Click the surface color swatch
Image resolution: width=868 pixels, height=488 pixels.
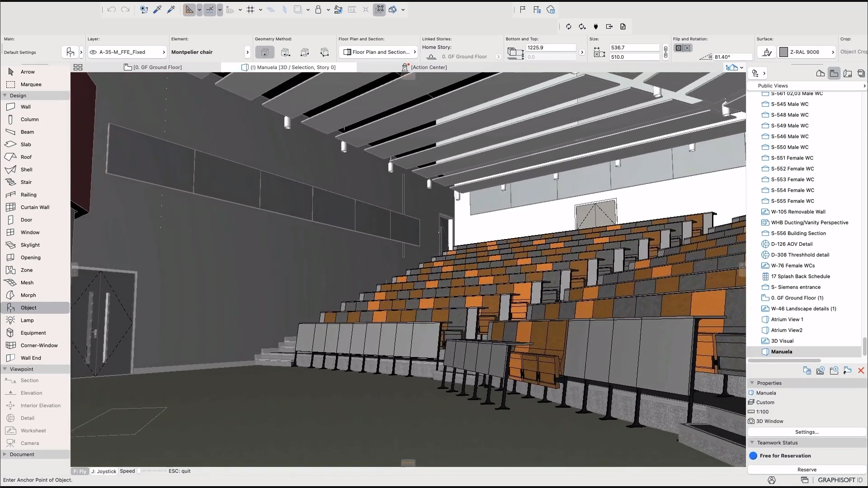point(784,52)
